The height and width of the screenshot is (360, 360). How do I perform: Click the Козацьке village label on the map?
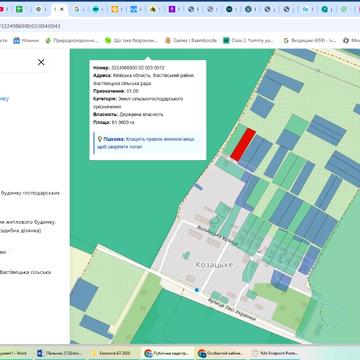pos(214,265)
